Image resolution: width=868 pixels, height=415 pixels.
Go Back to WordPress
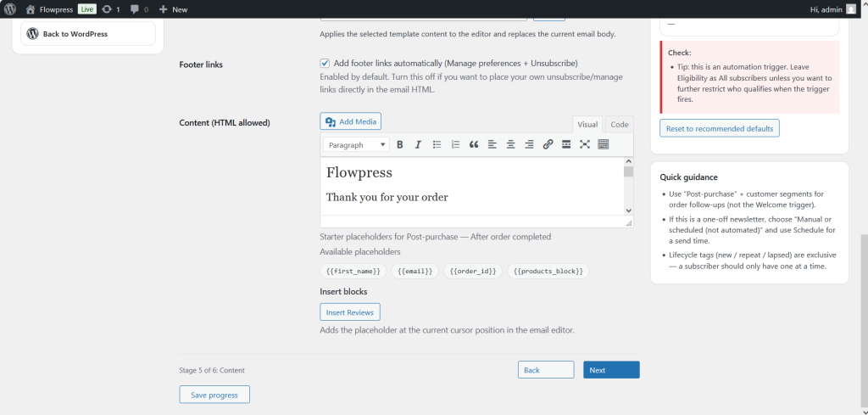(x=88, y=34)
